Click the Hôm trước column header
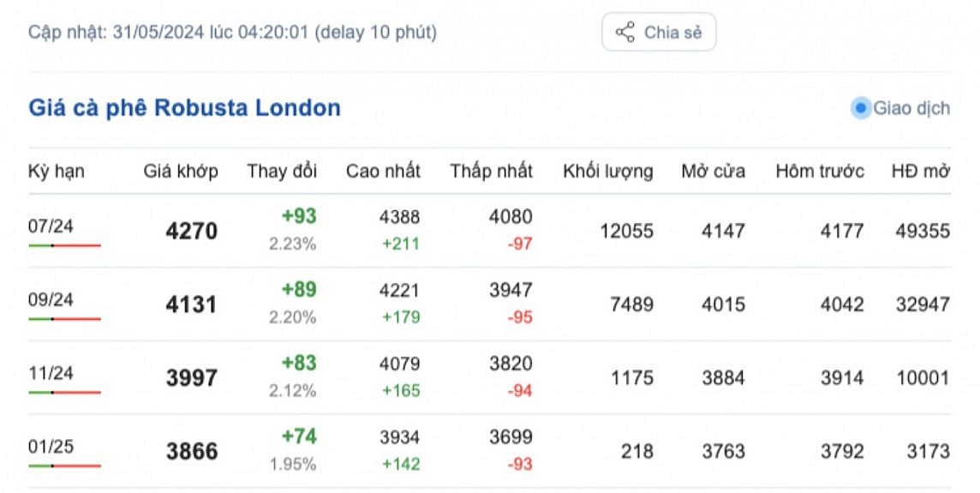980x493 pixels. point(820,171)
